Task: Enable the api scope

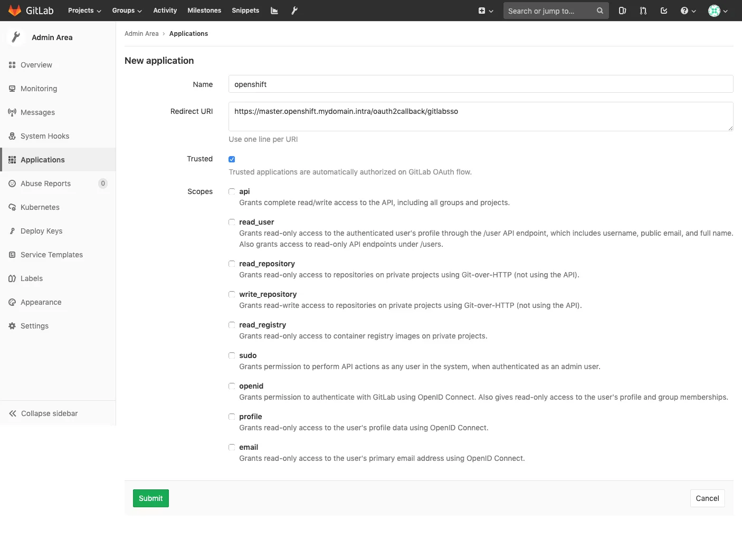Action: tap(232, 191)
